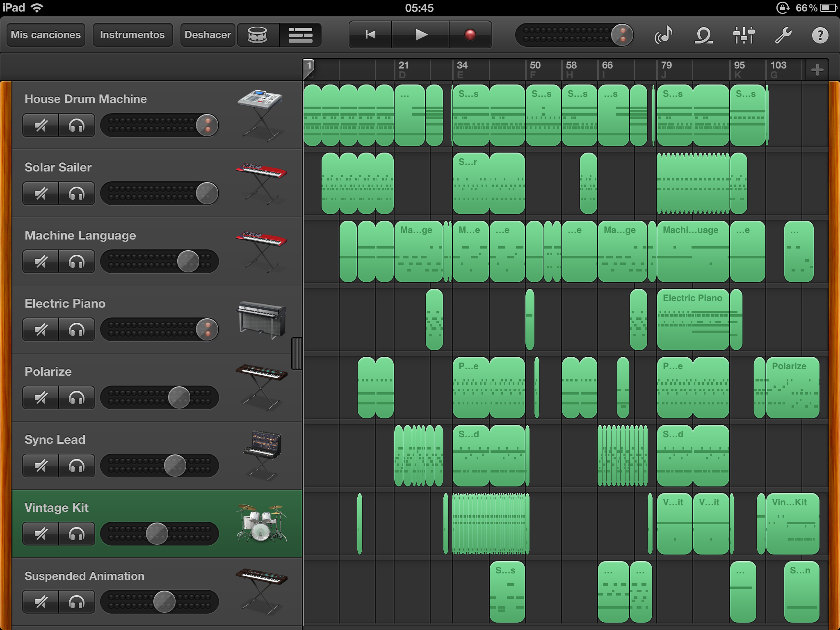Click the Sync Lead volume knob
This screenshot has width=840, height=630.
[175, 466]
